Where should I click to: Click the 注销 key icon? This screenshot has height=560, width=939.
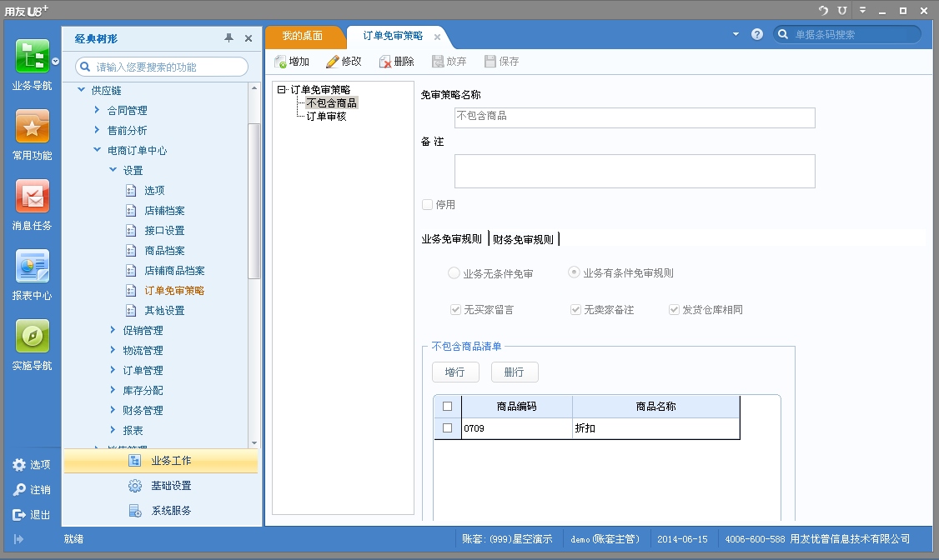click(19, 489)
